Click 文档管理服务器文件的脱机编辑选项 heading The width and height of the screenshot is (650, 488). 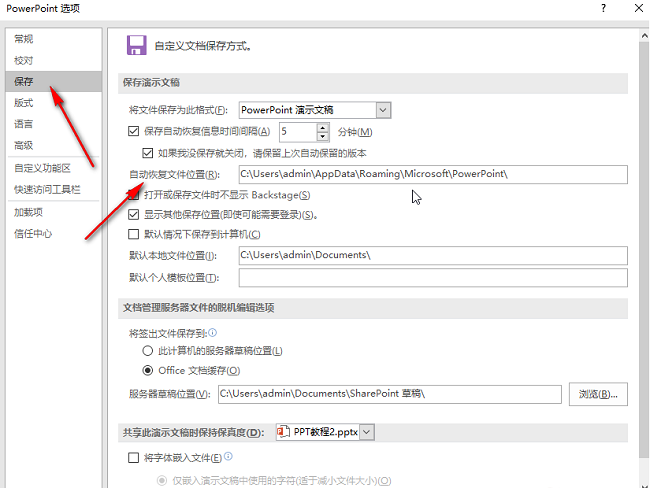pos(199,308)
